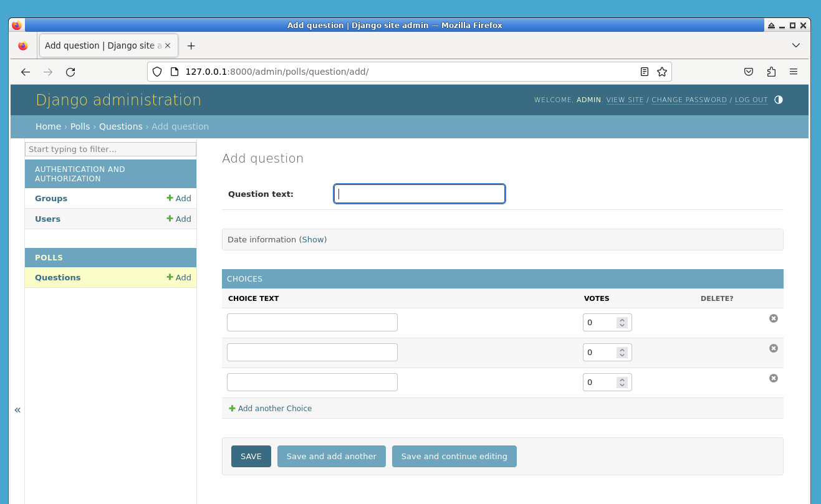This screenshot has height=504, width=821.
Task: Collapse the sidebar using the double-chevron
Action: pyautogui.click(x=17, y=410)
